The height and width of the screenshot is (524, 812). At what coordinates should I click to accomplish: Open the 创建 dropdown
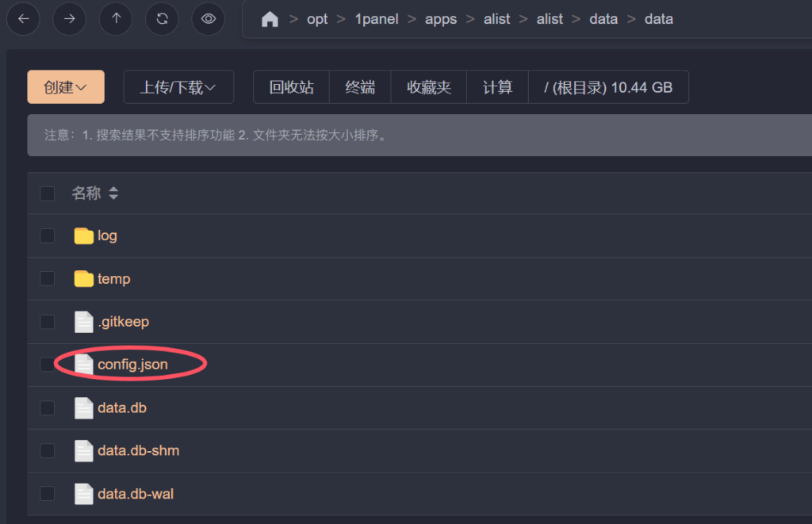coord(65,87)
